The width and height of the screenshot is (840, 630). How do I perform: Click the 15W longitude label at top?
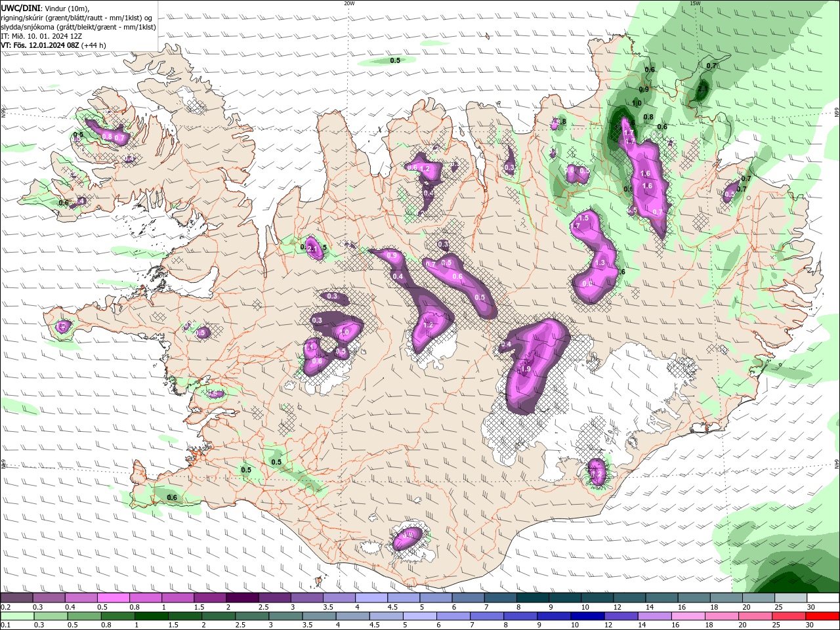pos(695,3)
